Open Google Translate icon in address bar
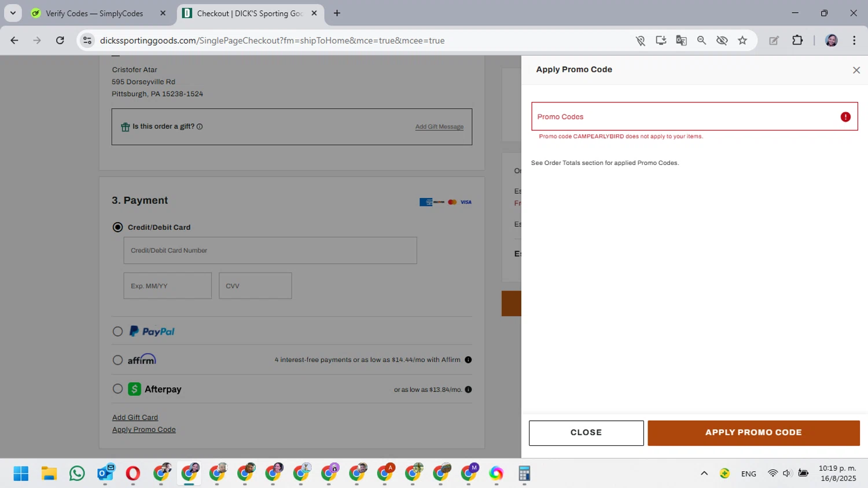The image size is (868, 488). pyautogui.click(x=681, y=41)
